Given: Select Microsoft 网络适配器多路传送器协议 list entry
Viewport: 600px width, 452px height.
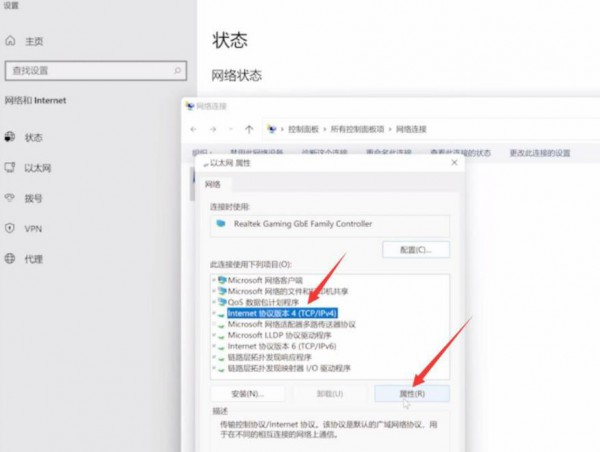Looking at the screenshot, I should (292, 324).
